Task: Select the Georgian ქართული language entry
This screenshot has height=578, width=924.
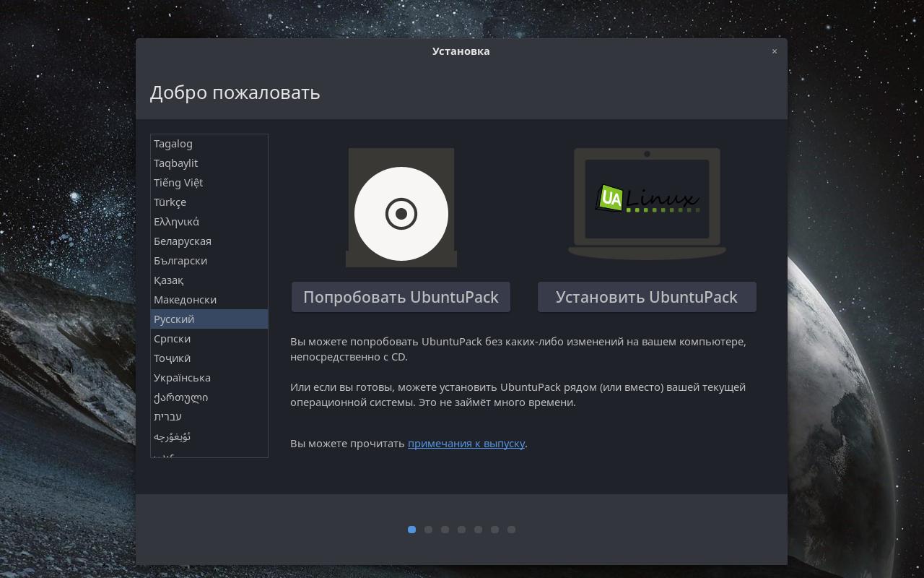Action: [x=209, y=397]
